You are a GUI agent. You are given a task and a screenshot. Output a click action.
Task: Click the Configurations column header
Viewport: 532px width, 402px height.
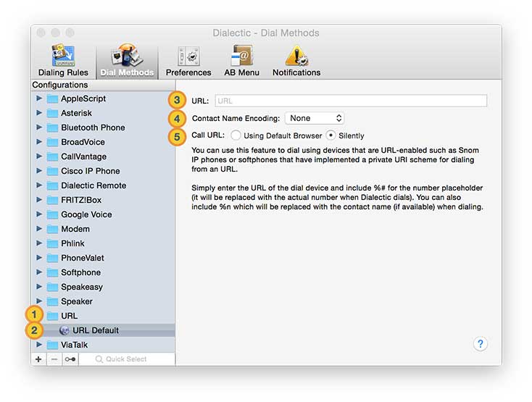tap(103, 85)
